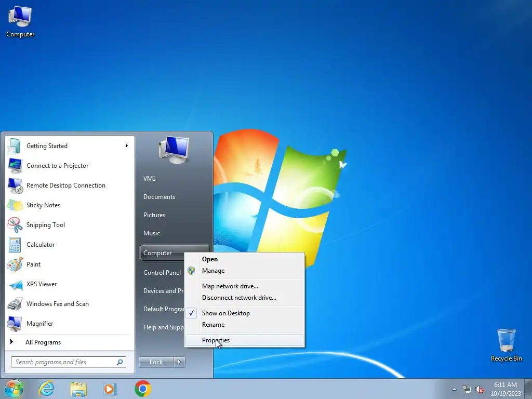The height and width of the screenshot is (399, 532).
Task: Open Devices and Printers from Start menu
Action: click(x=164, y=291)
